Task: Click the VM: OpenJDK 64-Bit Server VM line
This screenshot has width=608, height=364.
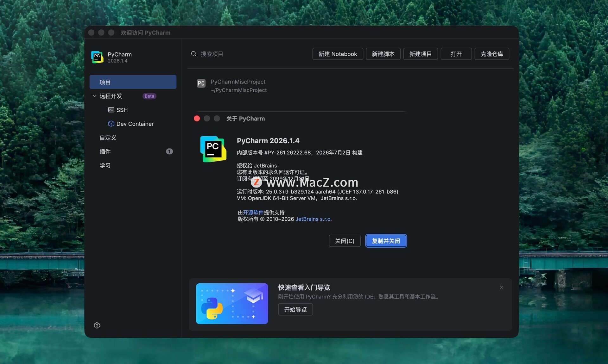Action: coord(297,198)
